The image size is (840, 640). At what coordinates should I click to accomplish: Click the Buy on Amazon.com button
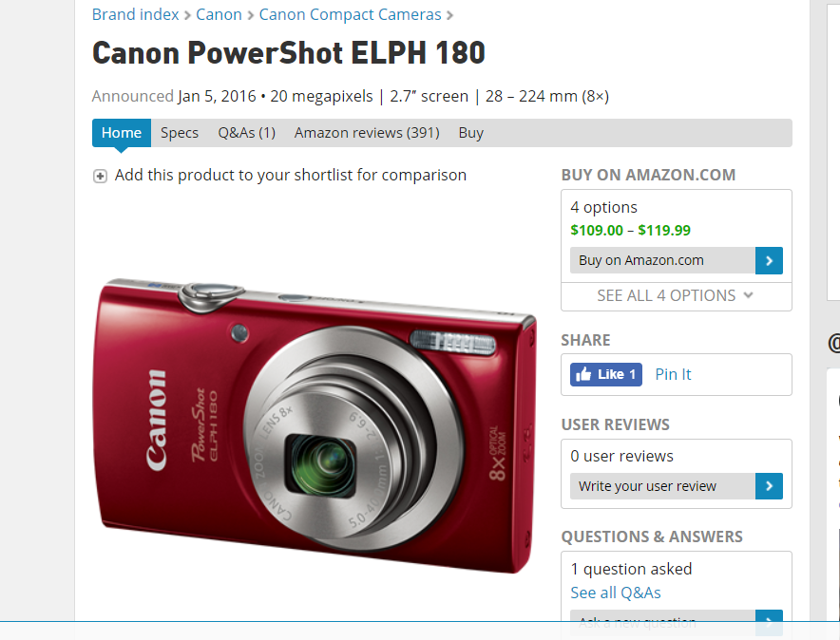[x=662, y=260]
